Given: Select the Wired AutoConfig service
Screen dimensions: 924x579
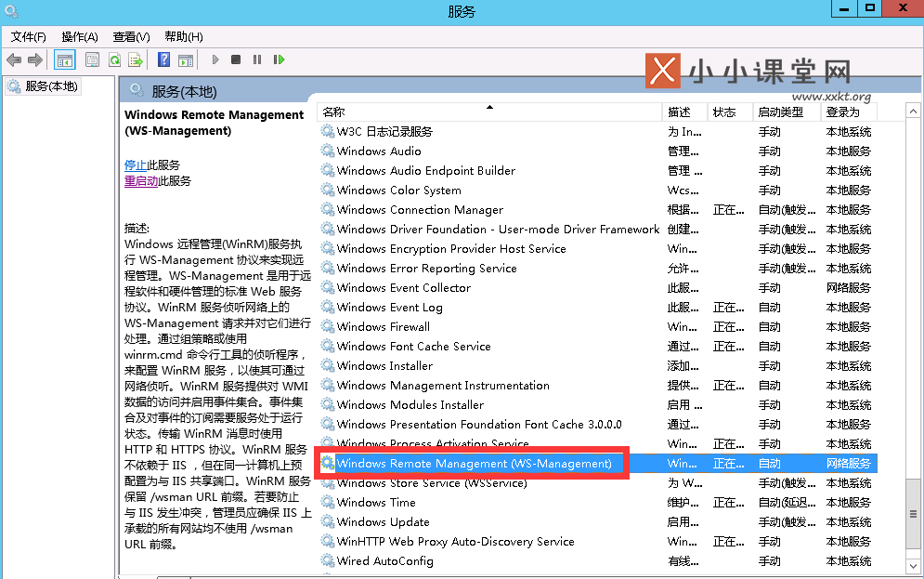Looking at the screenshot, I should click(597, 560).
